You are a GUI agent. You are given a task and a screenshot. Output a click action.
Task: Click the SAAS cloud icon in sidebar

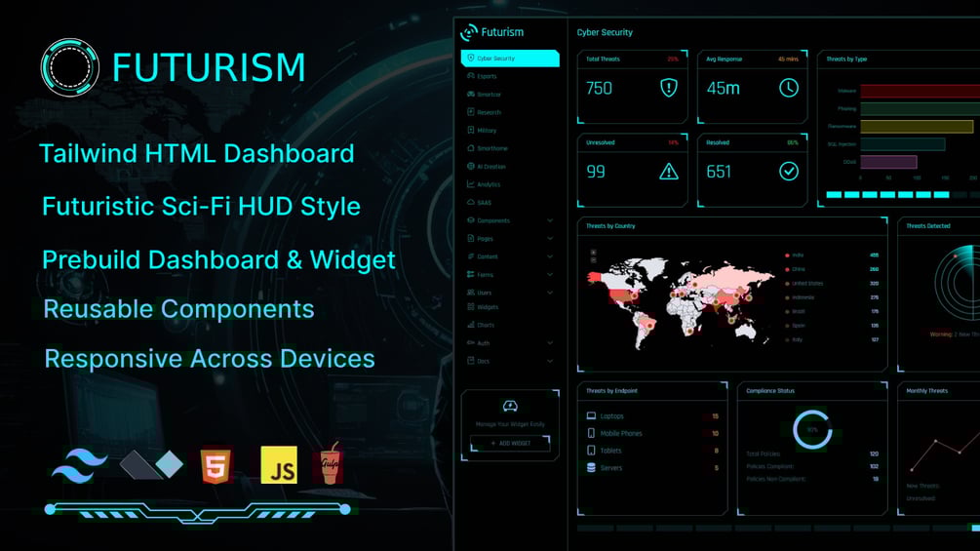(471, 203)
